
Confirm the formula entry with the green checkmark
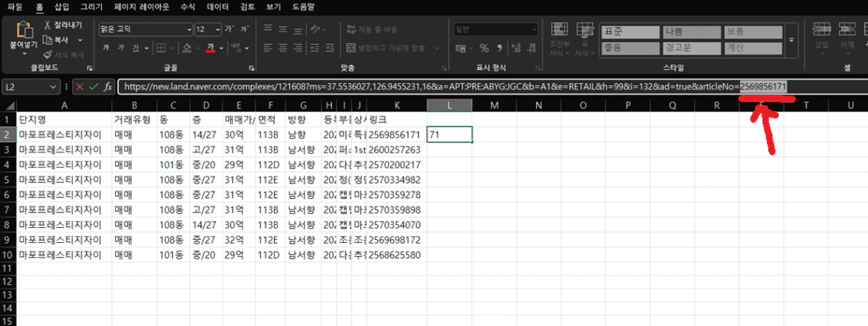[92, 87]
